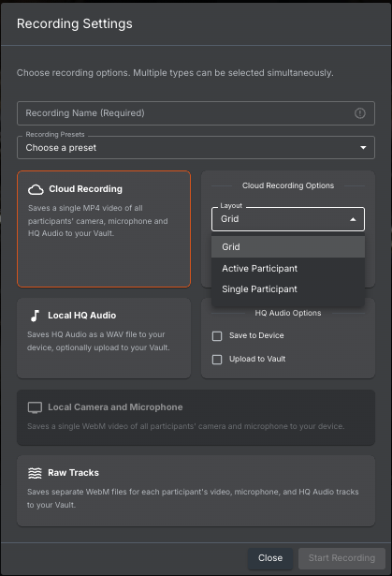Image resolution: width=392 pixels, height=576 pixels.
Task: Enable the Save to Device checkbox
Action: click(x=217, y=336)
